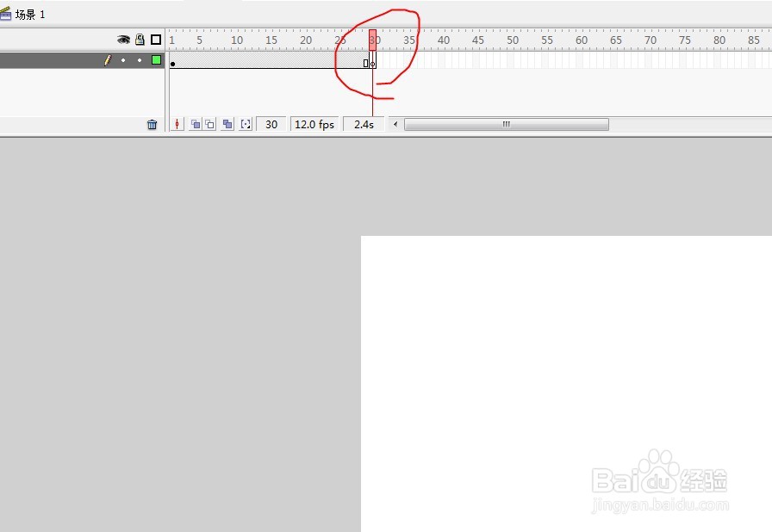The image size is (772, 532).
Task: Click frame number 70 on timeline ruler
Action: pos(651,40)
